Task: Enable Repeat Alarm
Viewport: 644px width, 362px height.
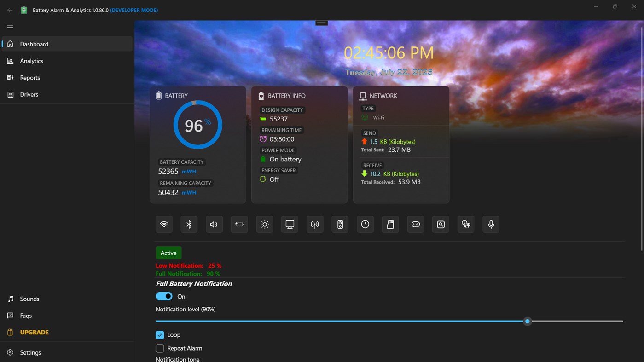Action: pyautogui.click(x=160, y=348)
